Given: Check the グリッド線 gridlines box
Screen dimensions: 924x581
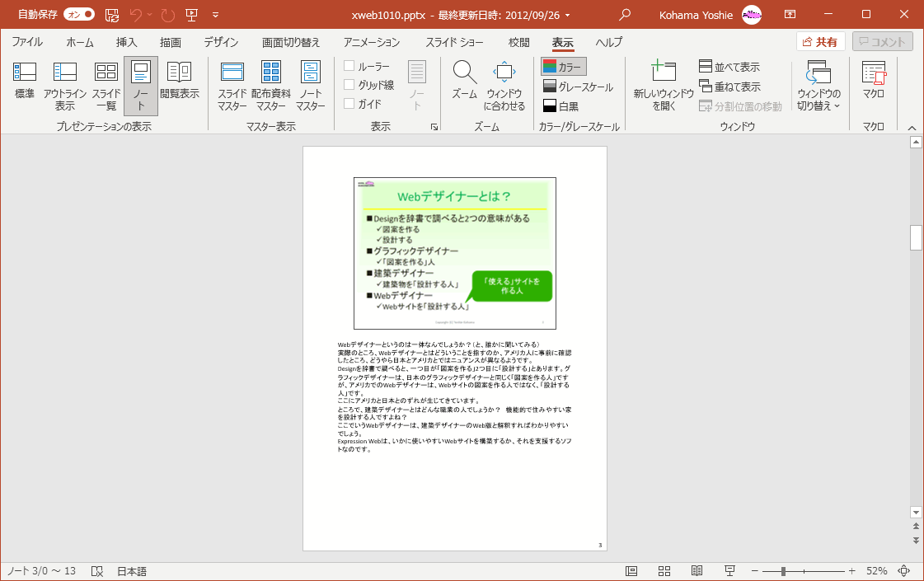Looking at the screenshot, I should (349, 85).
